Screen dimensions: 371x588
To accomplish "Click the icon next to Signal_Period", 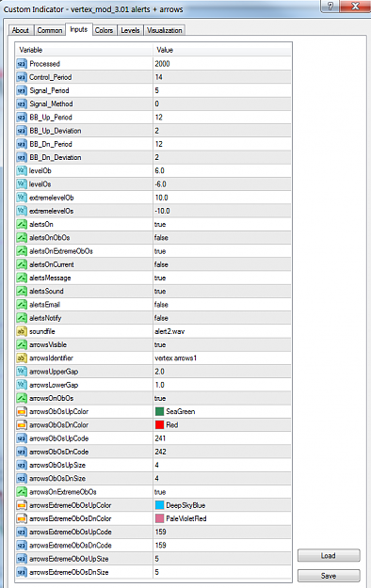I will click(x=22, y=90).
